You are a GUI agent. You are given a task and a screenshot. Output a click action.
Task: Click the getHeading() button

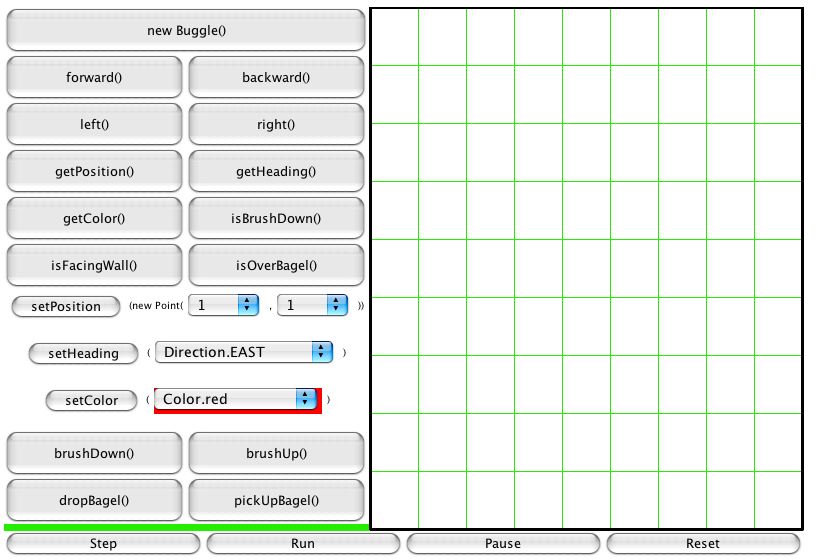click(x=276, y=172)
